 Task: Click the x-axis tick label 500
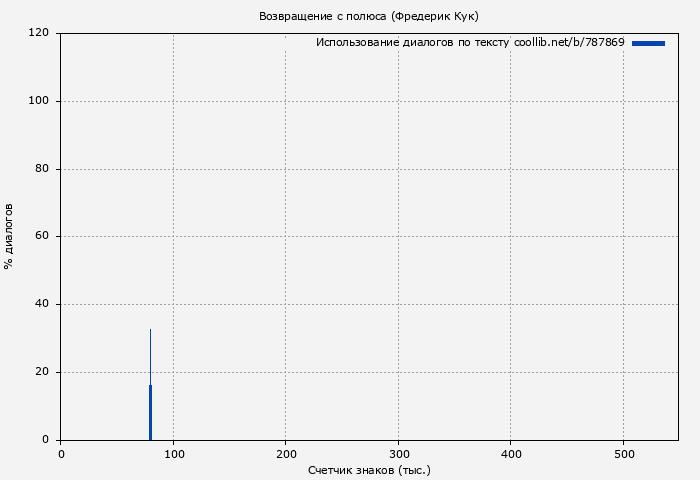pyautogui.click(x=623, y=454)
